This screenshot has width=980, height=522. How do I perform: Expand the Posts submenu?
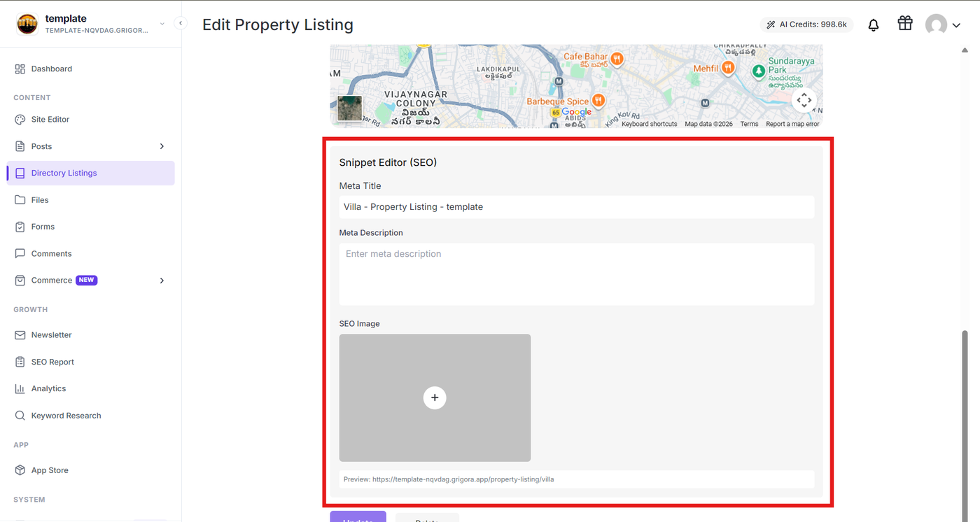[x=162, y=146]
